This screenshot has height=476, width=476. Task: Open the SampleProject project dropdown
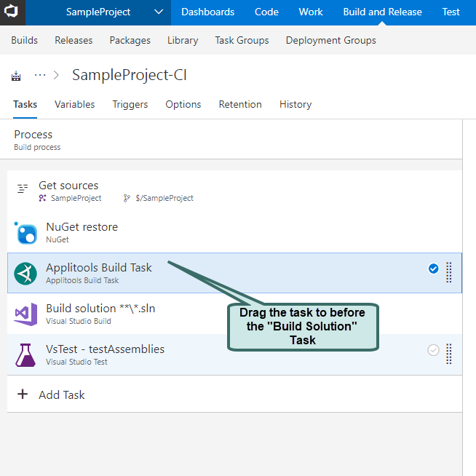159,12
